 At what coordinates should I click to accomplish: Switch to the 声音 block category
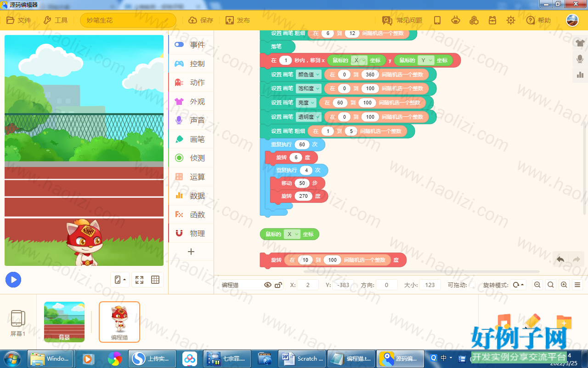click(192, 120)
